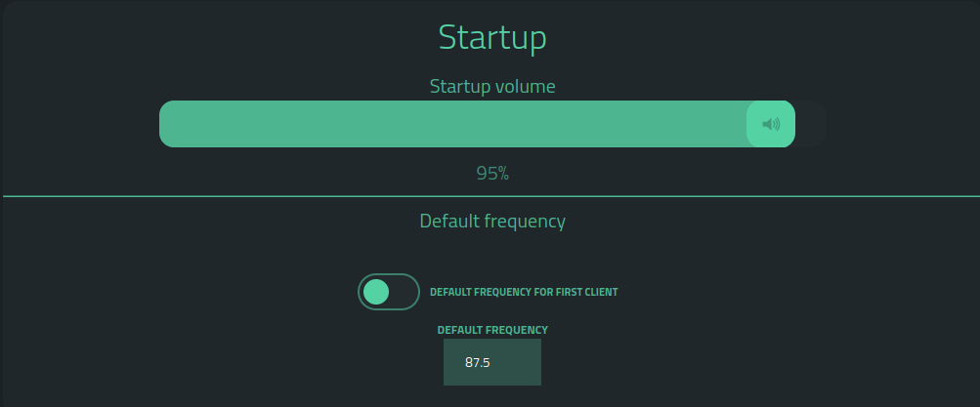Click the speaker icon on the volume slider
The height and width of the screenshot is (407, 980).
tap(771, 124)
